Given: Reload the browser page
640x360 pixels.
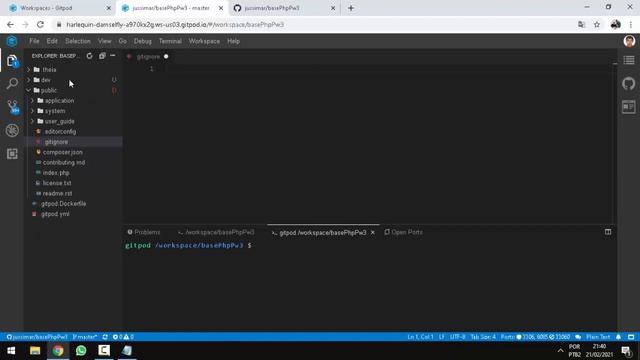Looking at the screenshot, I should [x=40, y=24].
